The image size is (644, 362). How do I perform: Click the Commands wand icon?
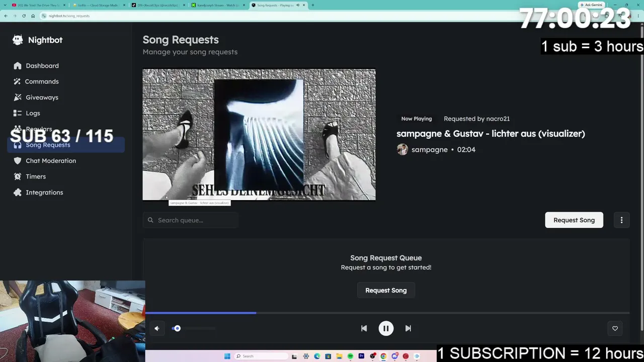(18, 81)
